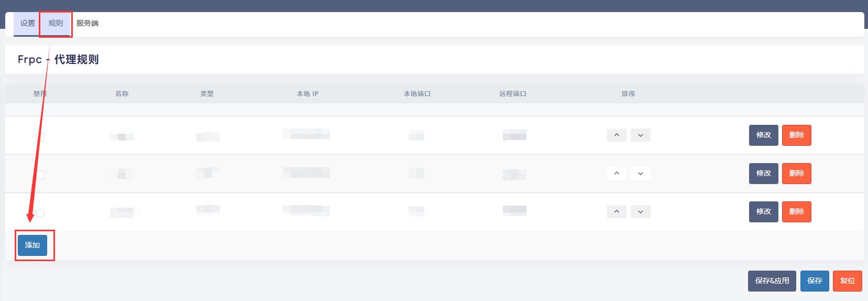Edit the third rule via 修改
868x301 pixels.
tap(763, 212)
